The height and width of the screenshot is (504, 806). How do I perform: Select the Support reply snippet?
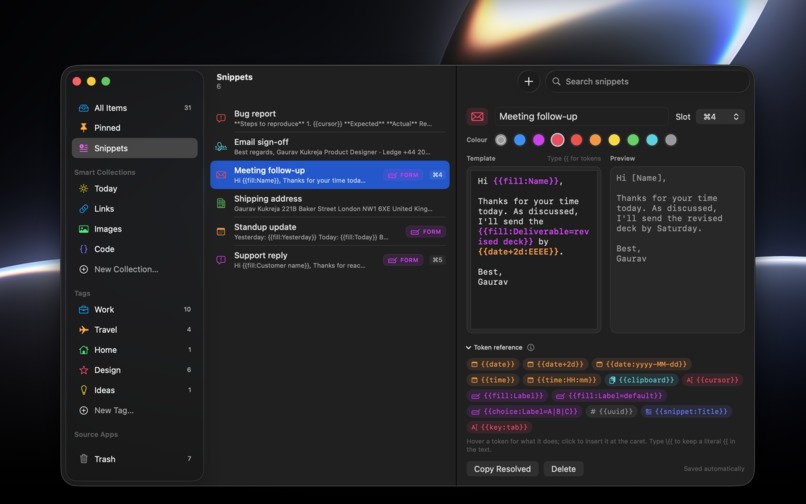point(329,260)
